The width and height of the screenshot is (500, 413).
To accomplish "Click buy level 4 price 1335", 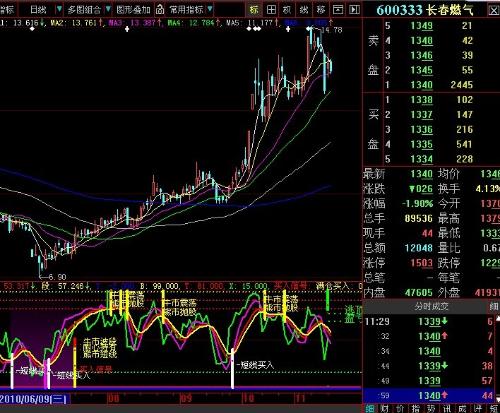I will 422,144.
